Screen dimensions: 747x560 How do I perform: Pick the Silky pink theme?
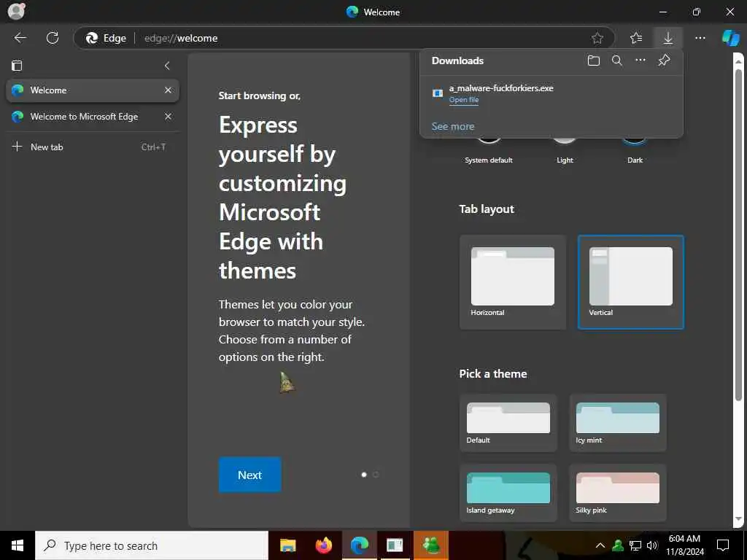[617, 493]
